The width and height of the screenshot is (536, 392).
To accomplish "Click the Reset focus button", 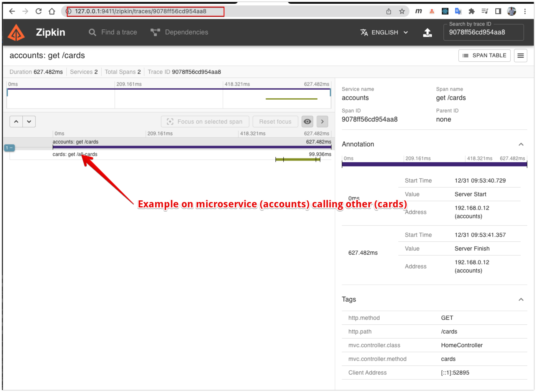I will [x=275, y=122].
